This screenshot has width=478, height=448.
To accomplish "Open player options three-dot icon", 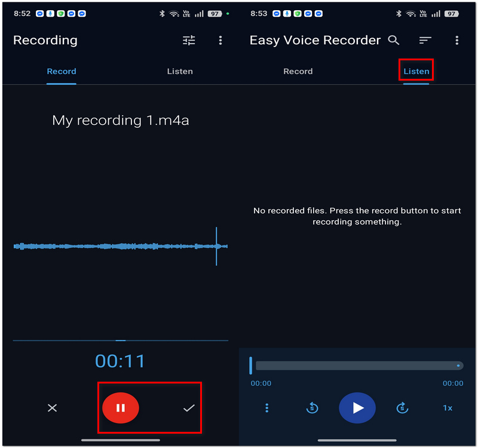I will point(266,408).
